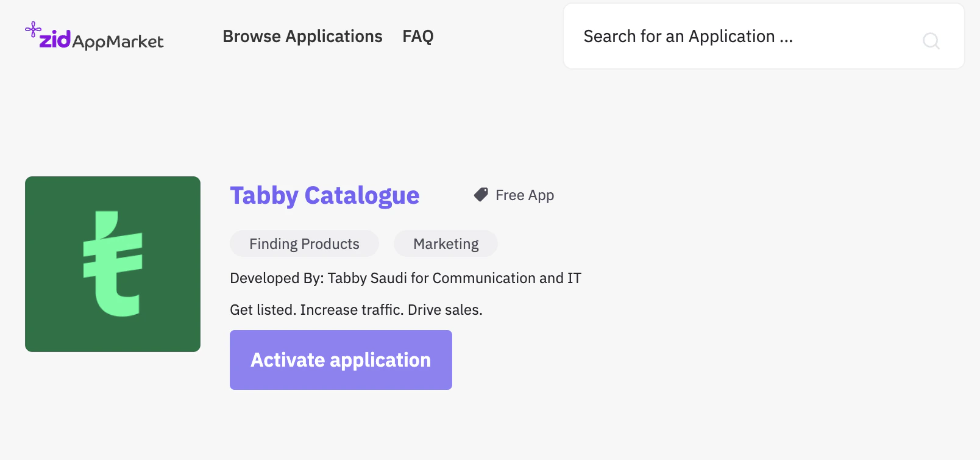This screenshot has height=460, width=980.
Task: Open Browse Applications menu
Action: tap(302, 37)
